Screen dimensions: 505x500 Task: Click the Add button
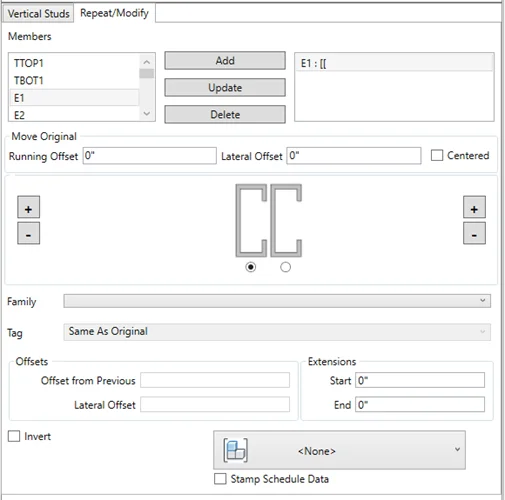point(225,61)
